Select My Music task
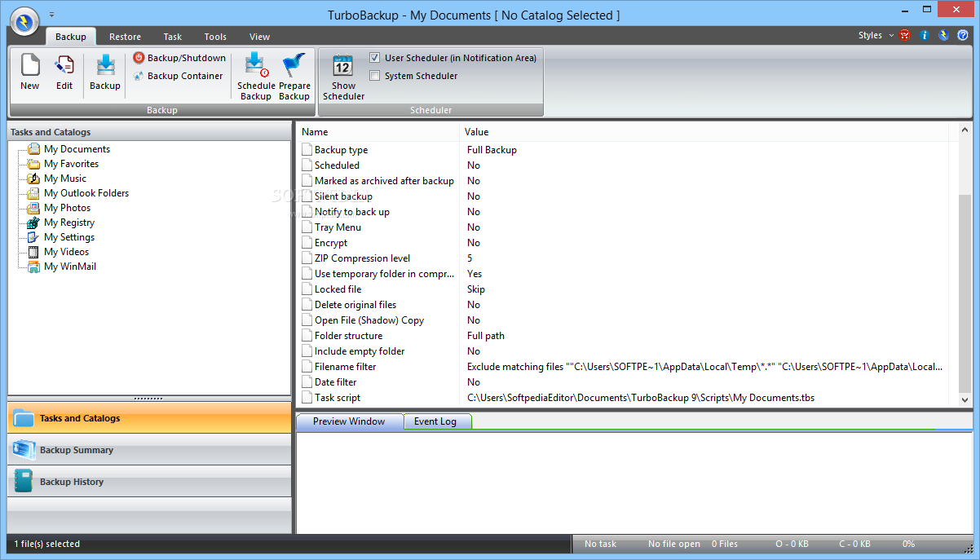 tap(64, 179)
